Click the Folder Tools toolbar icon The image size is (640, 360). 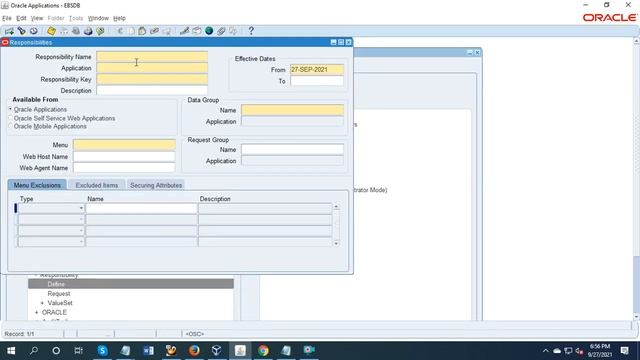click(233, 31)
